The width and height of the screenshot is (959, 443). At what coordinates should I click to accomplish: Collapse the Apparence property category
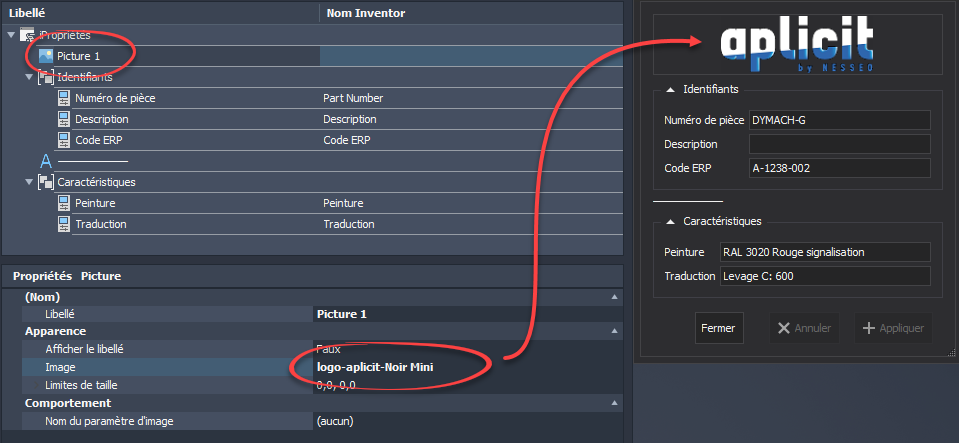[x=613, y=331]
